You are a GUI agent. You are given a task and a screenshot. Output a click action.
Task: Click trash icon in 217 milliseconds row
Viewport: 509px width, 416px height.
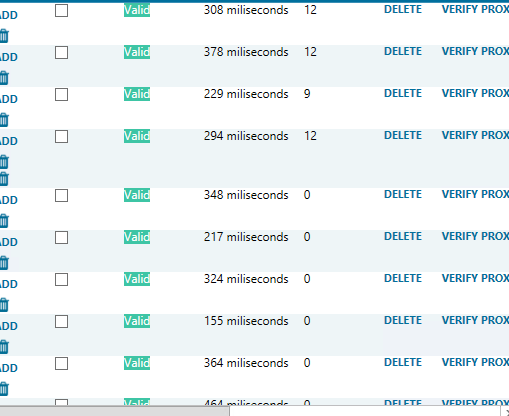[4, 263]
